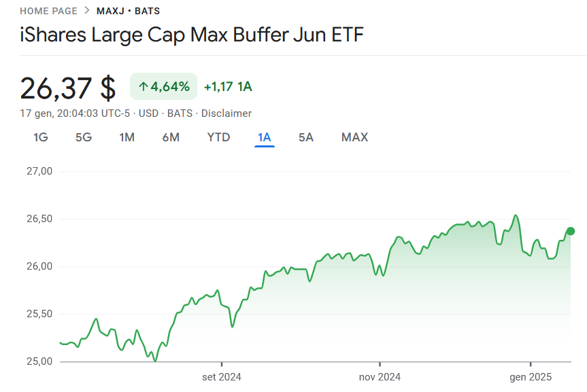This screenshot has width=587, height=392.
Task: Show full history with MAX tab
Action: pyautogui.click(x=355, y=137)
